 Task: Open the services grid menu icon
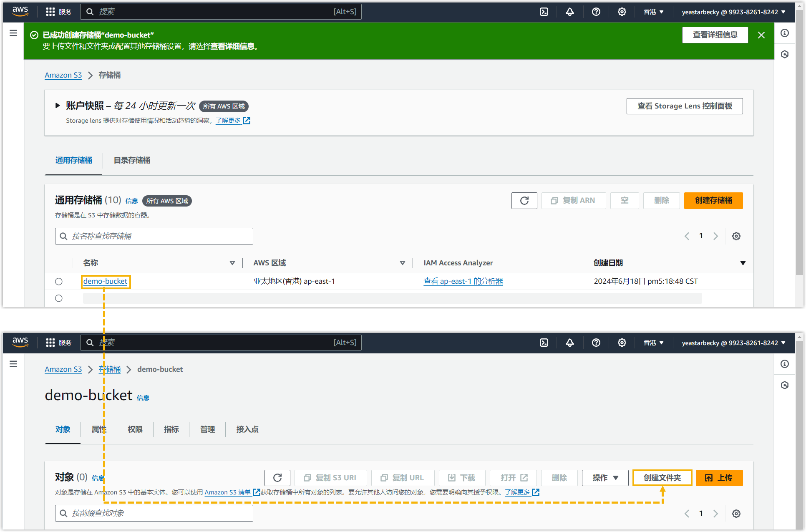pos(50,12)
